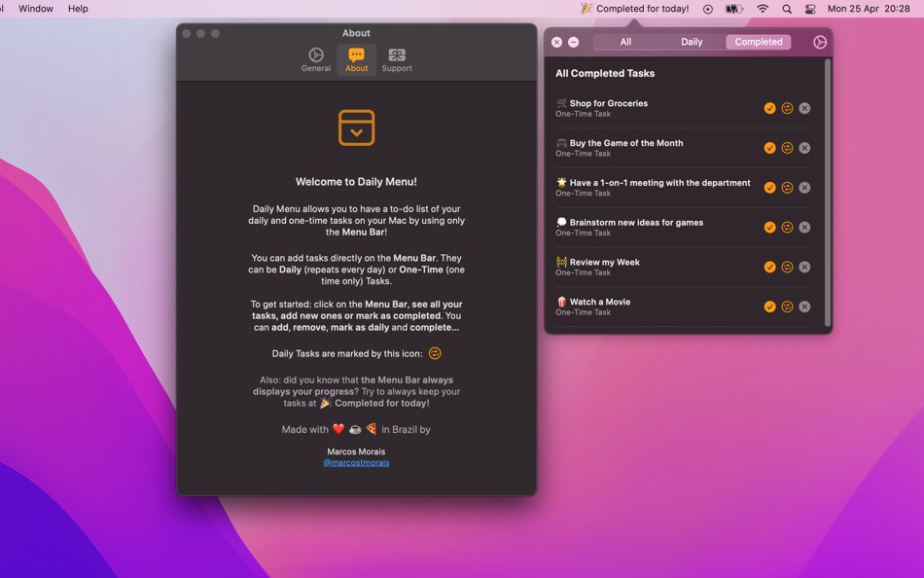Click the Daily Menu app logo
The width and height of the screenshot is (924, 578).
357,127
